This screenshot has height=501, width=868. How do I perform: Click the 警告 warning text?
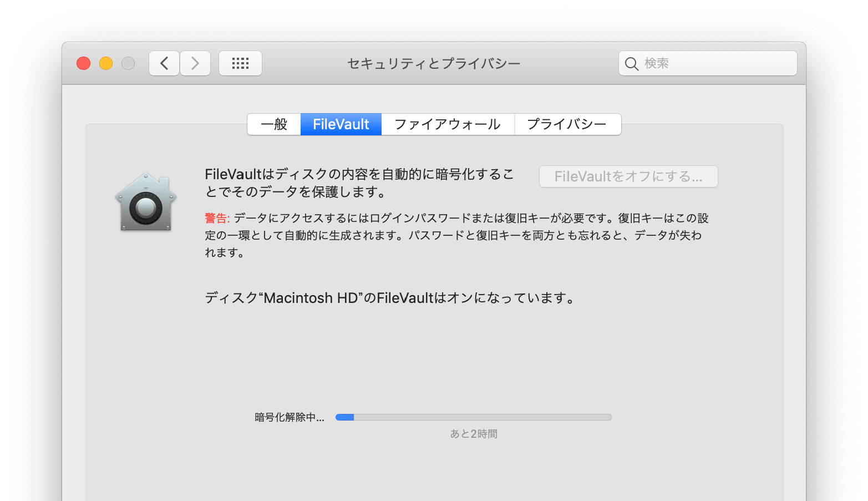click(215, 218)
